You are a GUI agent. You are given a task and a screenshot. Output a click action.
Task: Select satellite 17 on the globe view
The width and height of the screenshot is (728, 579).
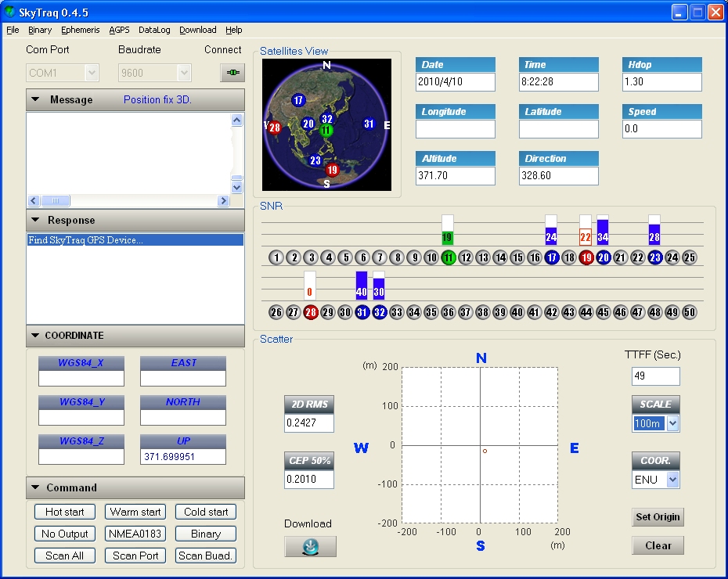click(298, 99)
